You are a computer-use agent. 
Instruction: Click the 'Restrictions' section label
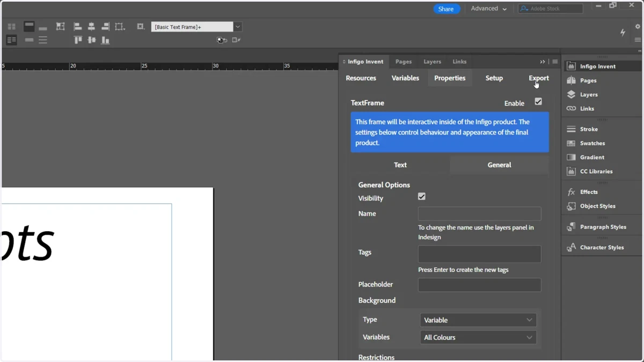(x=376, y=357)
